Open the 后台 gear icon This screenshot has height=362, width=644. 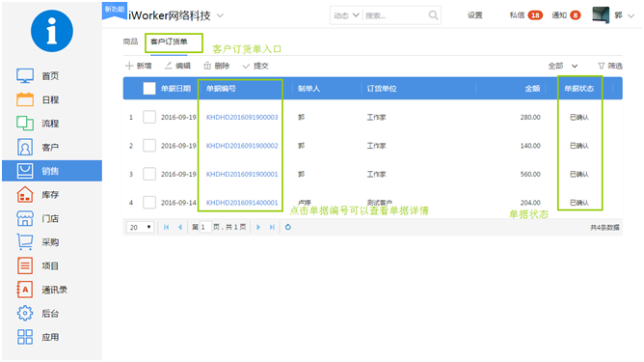tap(25, 313)
